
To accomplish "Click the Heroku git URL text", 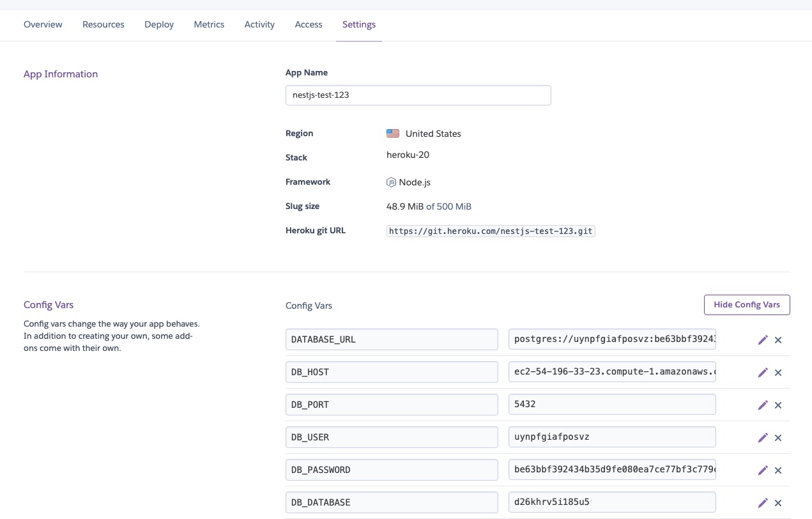I will [491, 231].
